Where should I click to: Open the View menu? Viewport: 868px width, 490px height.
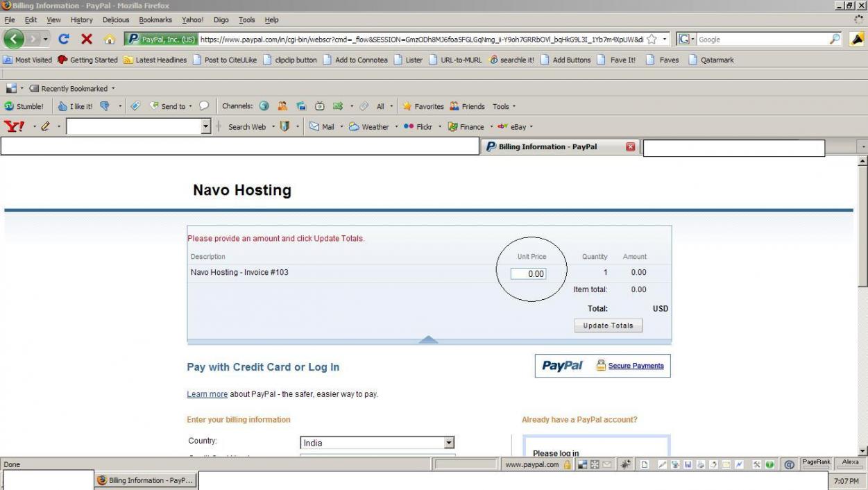(x=53, y=20)
